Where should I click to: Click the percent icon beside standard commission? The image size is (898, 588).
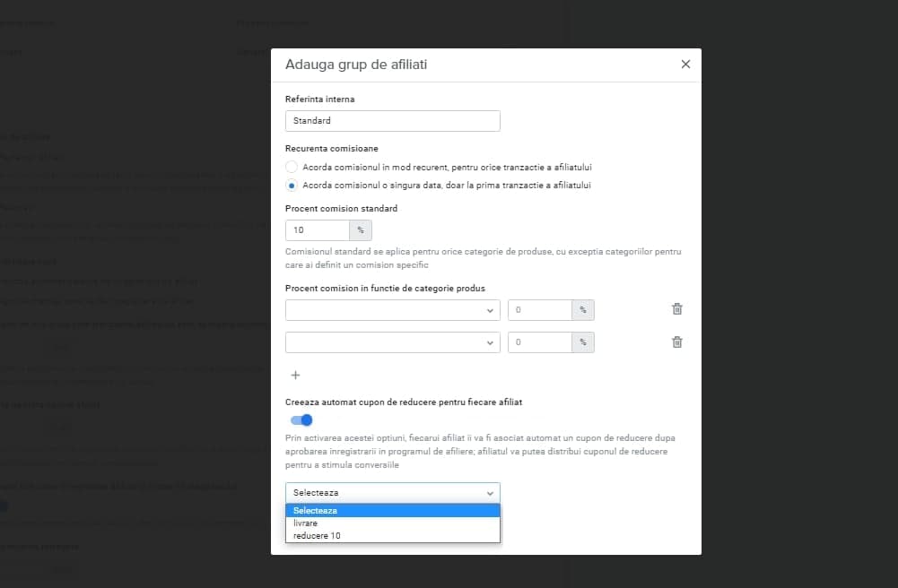click(x=361, y=230)
